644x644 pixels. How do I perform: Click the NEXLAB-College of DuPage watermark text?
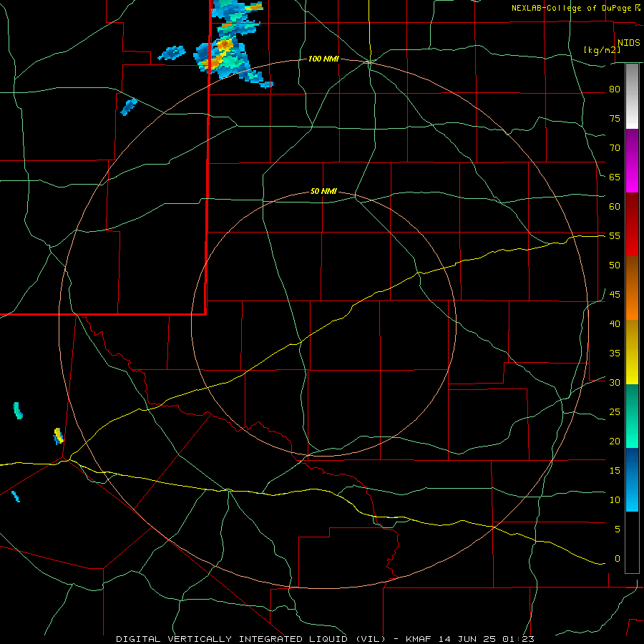[x=576, y=8]
